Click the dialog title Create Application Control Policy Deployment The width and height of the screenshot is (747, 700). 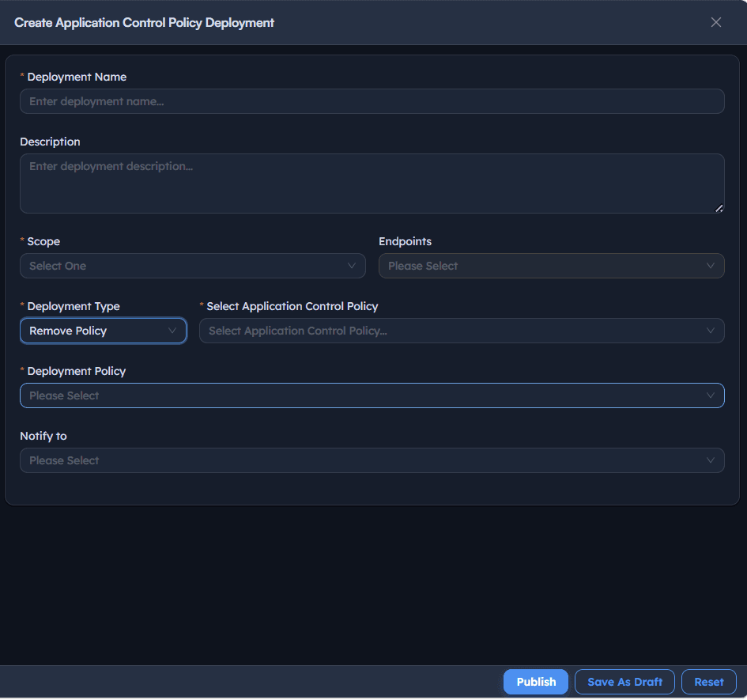coord(144,22)
